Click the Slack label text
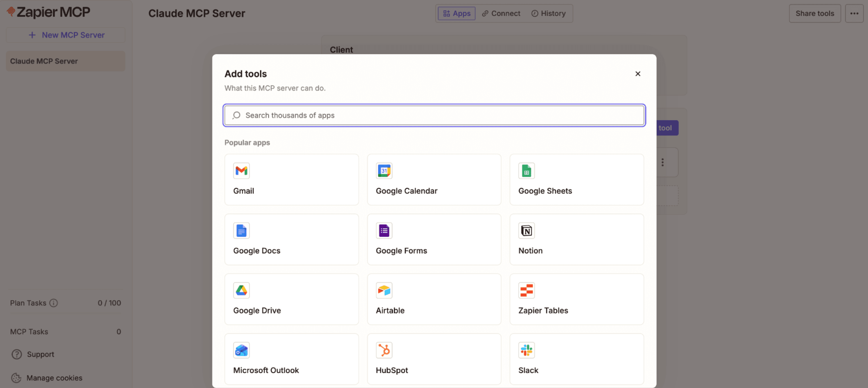 pyautogui.click(x=528, y=370)
